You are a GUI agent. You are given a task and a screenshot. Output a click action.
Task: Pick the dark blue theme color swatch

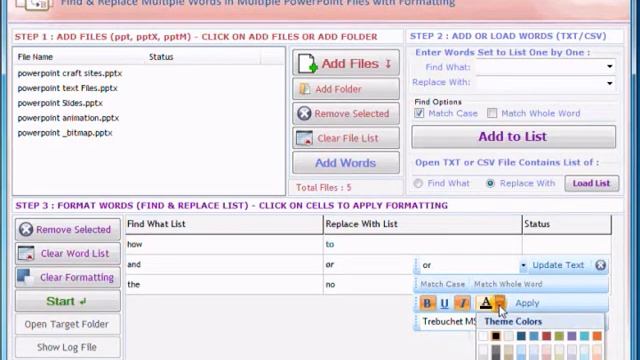coord(521,336)
